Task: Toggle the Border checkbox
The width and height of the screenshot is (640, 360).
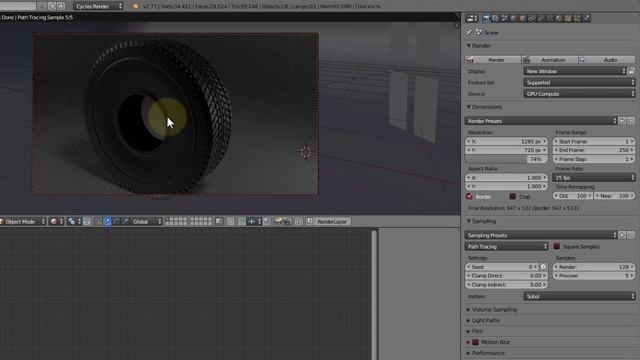Action: click(x=469, y=196)
